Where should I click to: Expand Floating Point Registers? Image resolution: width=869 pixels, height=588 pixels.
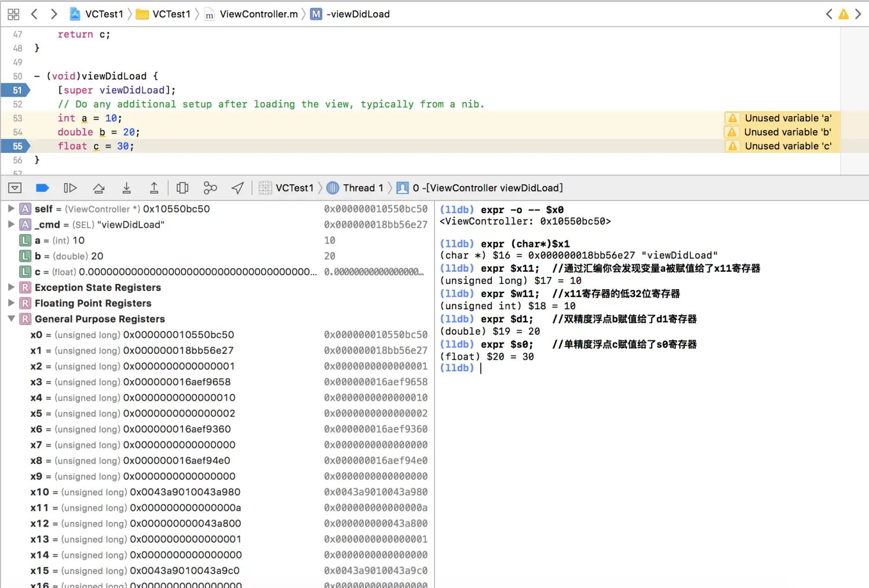(x=11, y=302)
